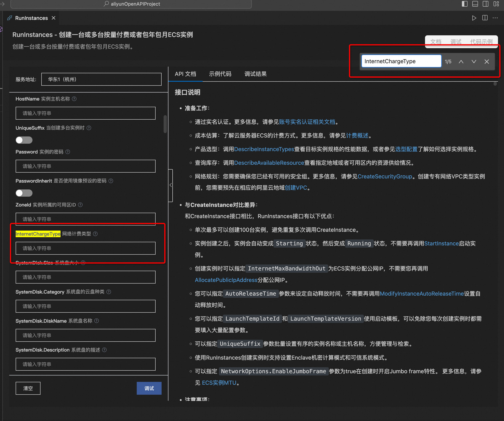Close the find search box
The height and width of the screenshot is (421, 504).
[x=487, y=62]
